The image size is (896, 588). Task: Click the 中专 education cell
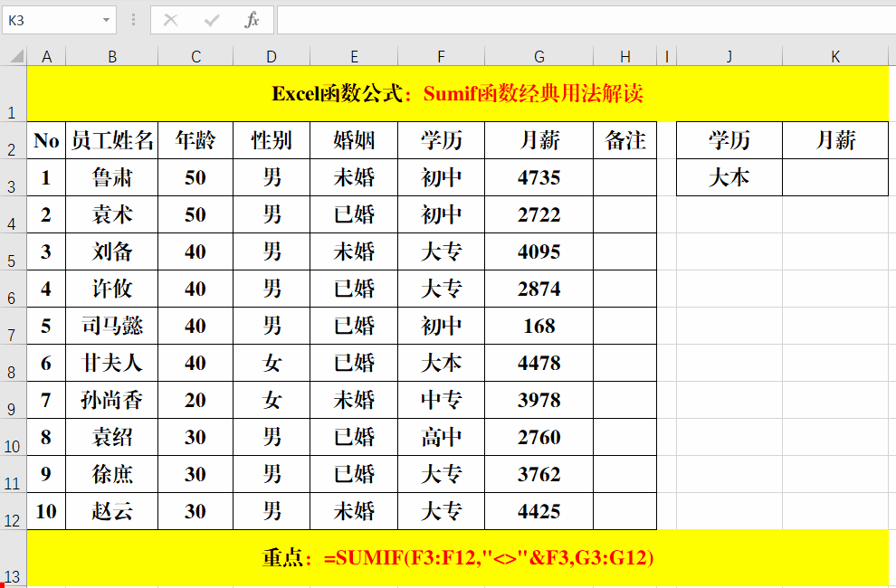(441, 400)
